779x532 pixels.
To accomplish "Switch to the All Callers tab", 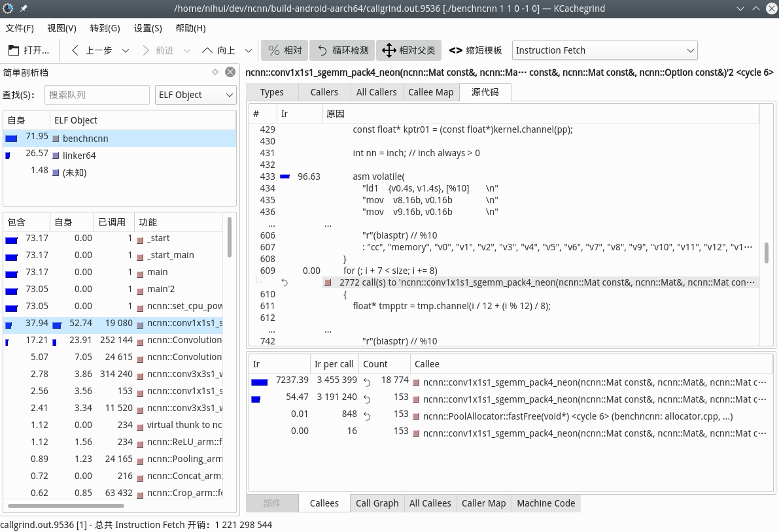I will point(376,92).
